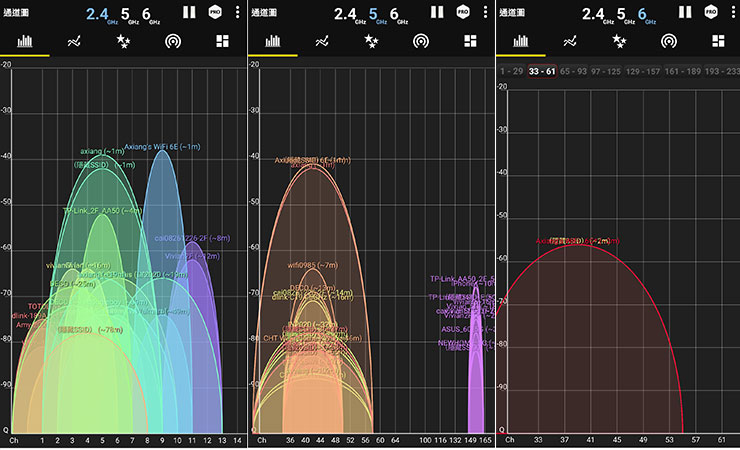Pause scanning in left panel

click(189, 12)
